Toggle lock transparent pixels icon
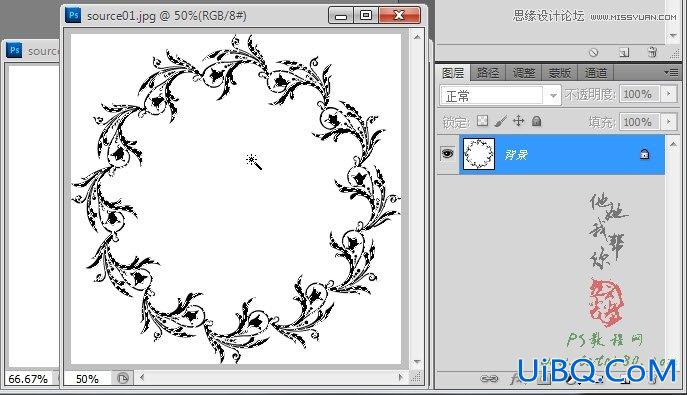687x395 pixels. tap(482, 121)
